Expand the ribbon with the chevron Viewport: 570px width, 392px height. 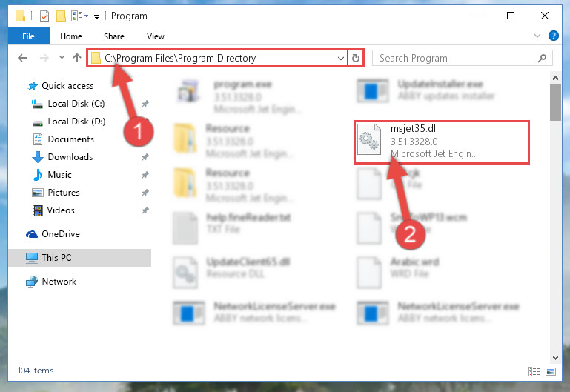tap(537, 36)
